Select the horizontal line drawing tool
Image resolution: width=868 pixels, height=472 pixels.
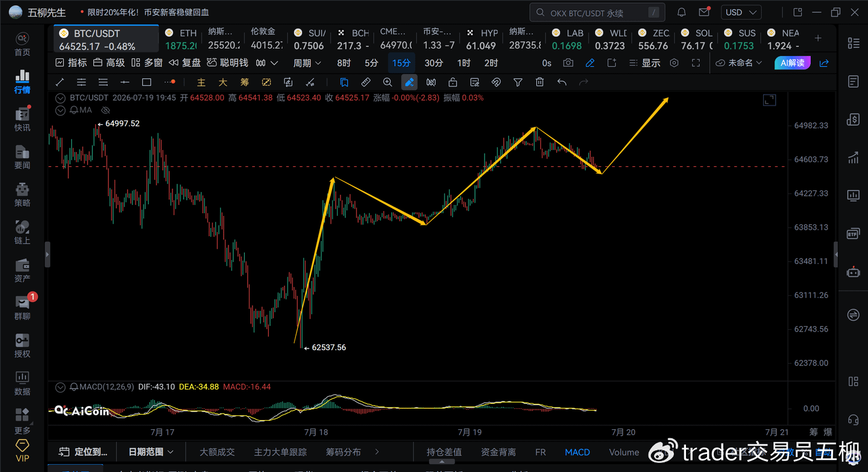[x=125, y=82]
